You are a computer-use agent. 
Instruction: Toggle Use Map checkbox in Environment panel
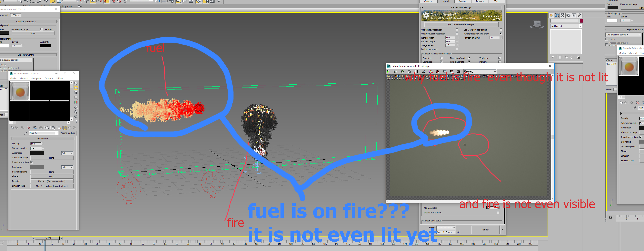42,29
